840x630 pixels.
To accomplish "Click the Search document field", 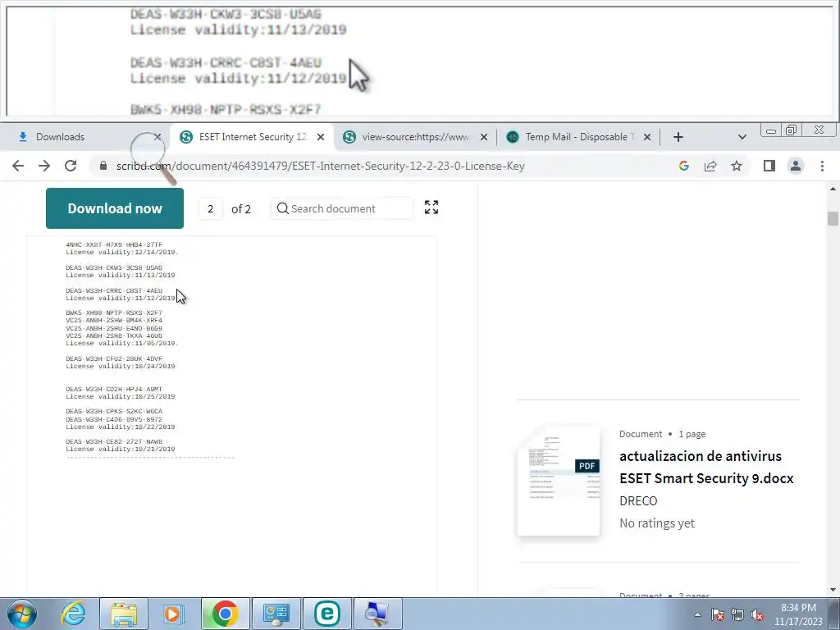I will pos(342,208).
